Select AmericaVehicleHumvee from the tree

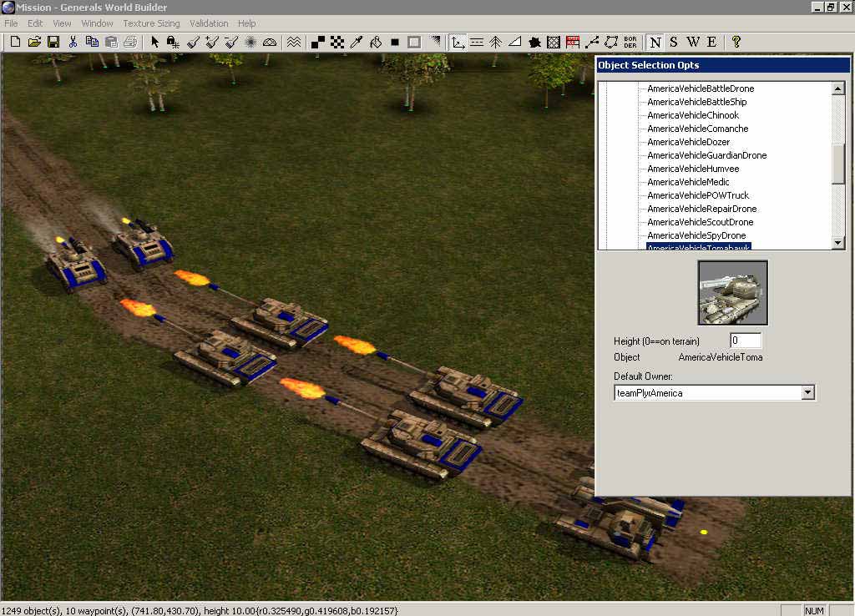pos(693,169)
